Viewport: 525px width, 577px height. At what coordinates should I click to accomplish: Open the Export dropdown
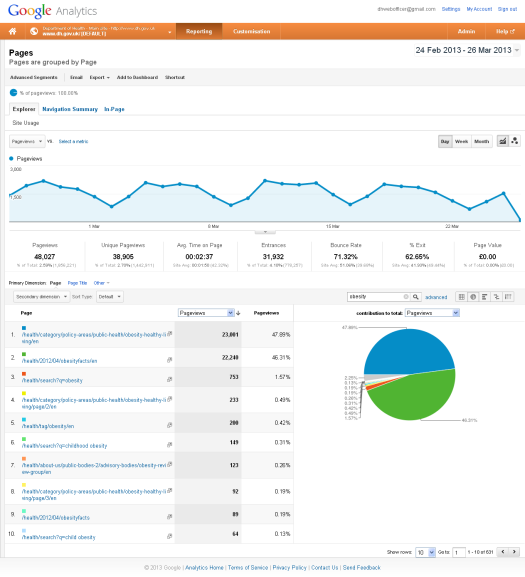tap(99, 77)
